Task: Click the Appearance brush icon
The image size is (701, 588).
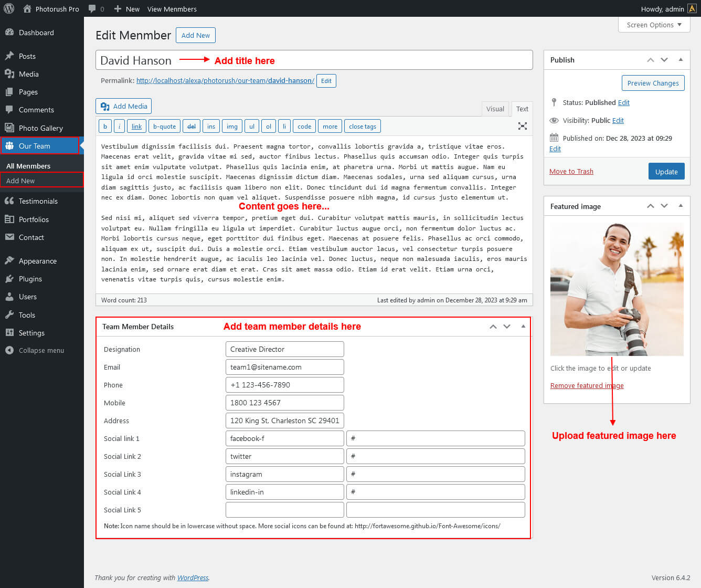Action: click(x=9, y=261)
